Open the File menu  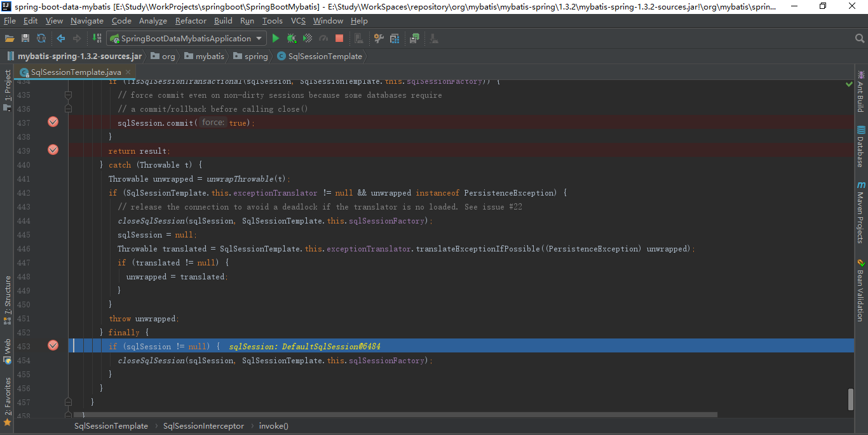(x=10, y=21)
